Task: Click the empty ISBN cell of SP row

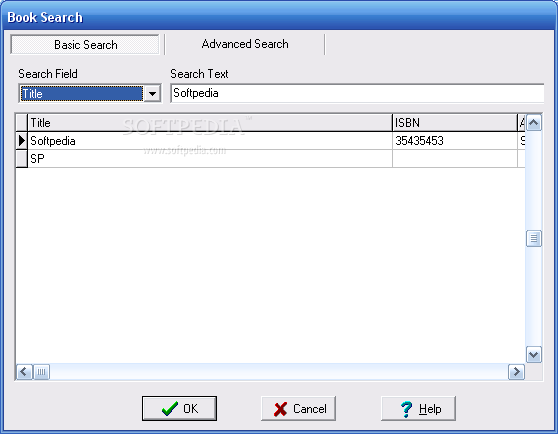Action: point(455,159)
